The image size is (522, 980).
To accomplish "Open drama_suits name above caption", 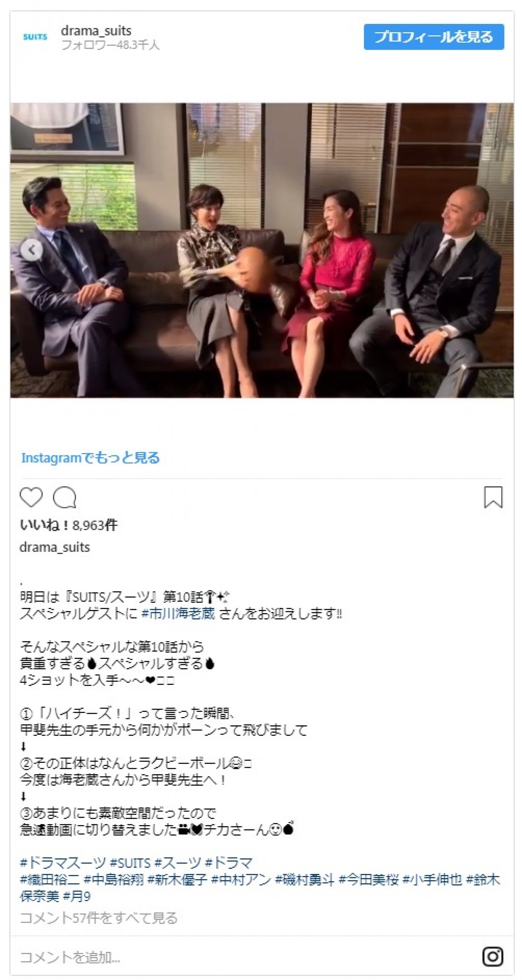I will [55, 547].
